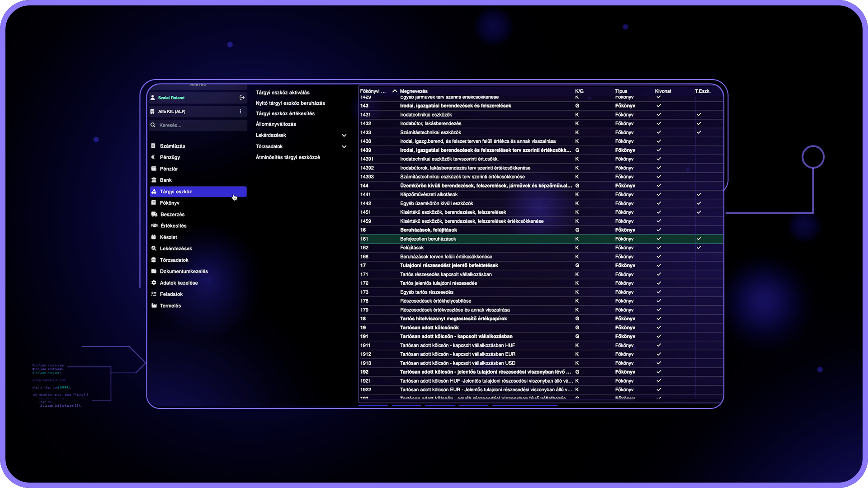This screenshot has height=488, width=868.
Task: Click the logout icon beside Szalai Roland
Action: [x=242, y=98]
